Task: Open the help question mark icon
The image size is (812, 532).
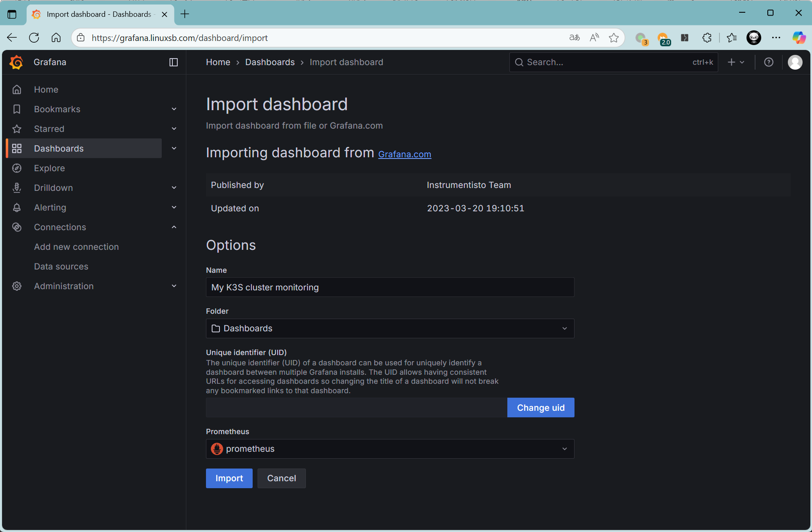Action: tap(769, 62)
